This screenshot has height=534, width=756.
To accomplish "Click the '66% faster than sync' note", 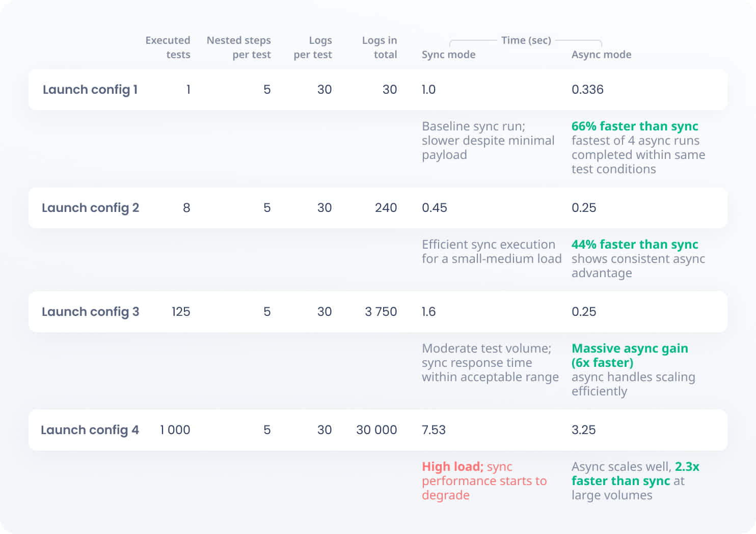I will click(635, 126).
